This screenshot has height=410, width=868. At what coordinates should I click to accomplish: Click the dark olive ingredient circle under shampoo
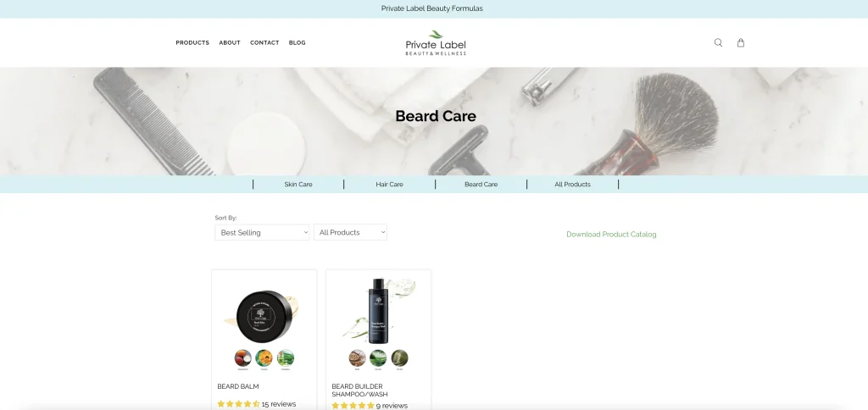400,358
